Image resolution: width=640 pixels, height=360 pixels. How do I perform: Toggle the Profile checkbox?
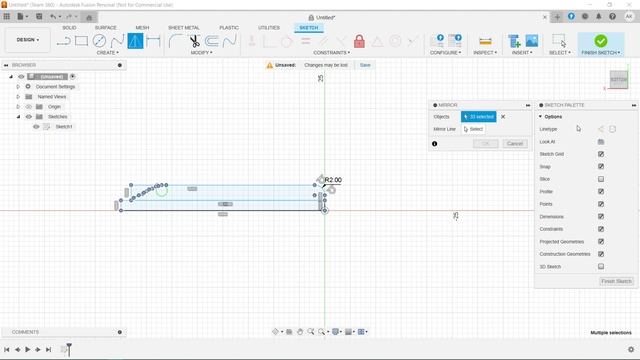(600, 191)
